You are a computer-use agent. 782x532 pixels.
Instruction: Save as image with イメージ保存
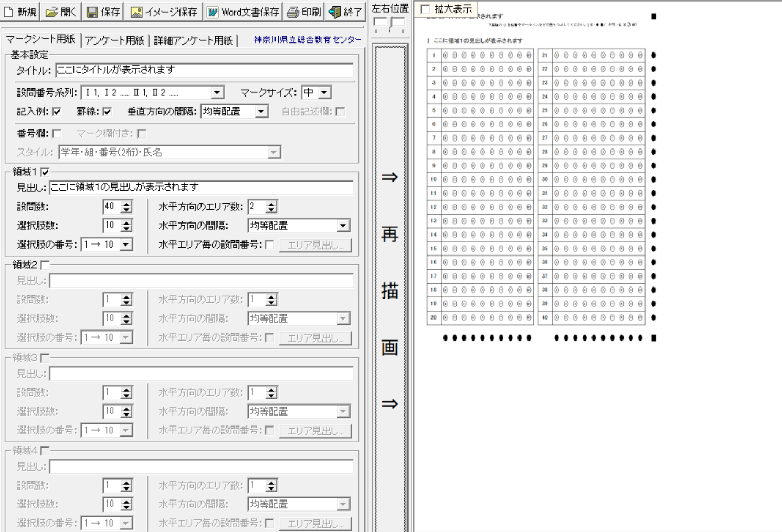[136, 12]
